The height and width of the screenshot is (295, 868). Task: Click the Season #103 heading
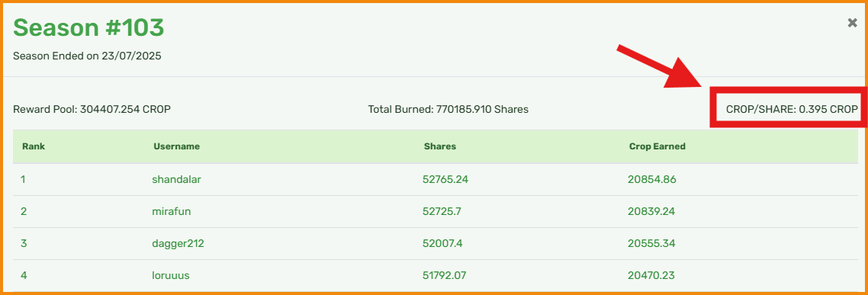pyautogui.click(x=88, y=27)
